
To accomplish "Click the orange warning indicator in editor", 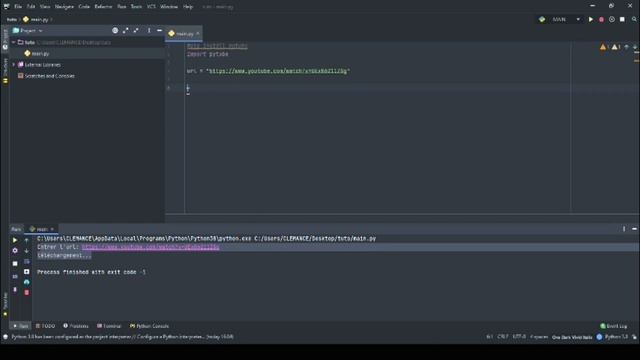I will (x=604, y=47).
